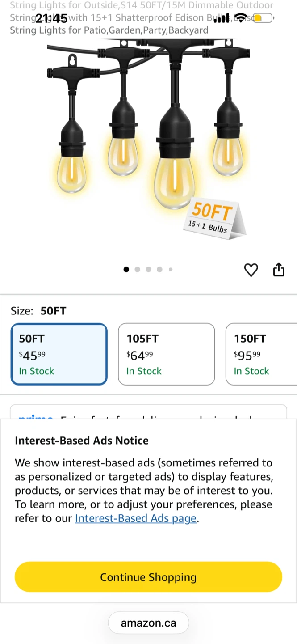Click Continue Shopping button

coord(148,577)
